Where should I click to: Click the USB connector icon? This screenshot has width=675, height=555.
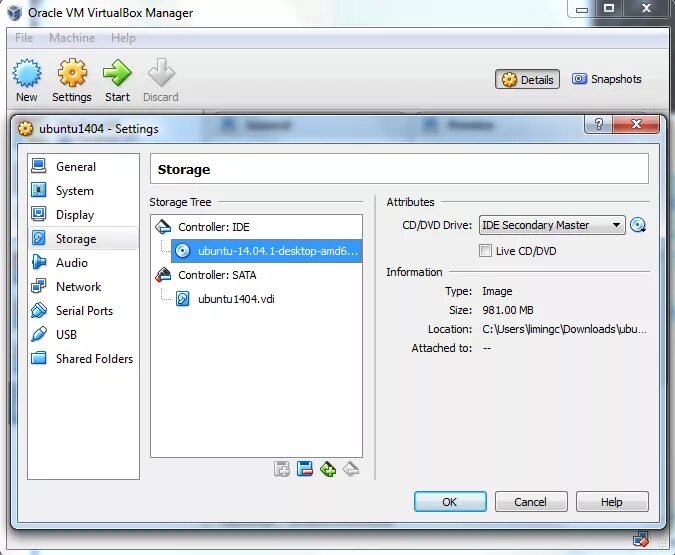(x=39, y=334)
